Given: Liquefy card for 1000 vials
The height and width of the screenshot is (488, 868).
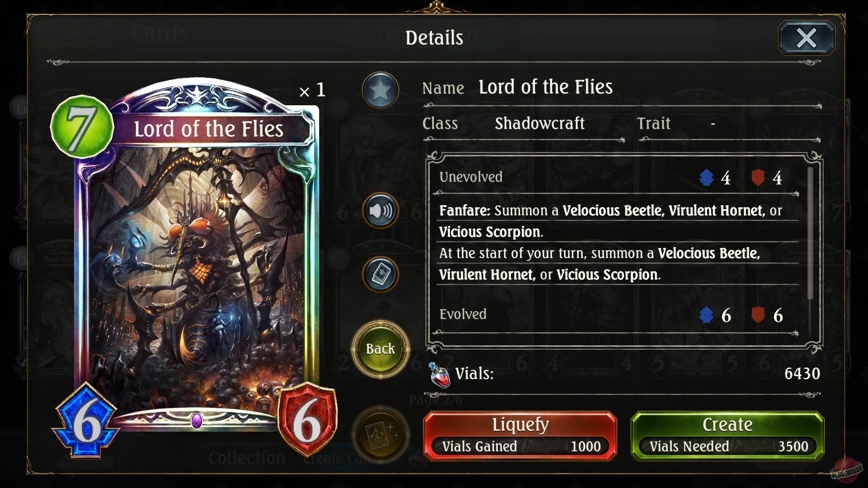Looking at the screenshot, I should (520, 436).
